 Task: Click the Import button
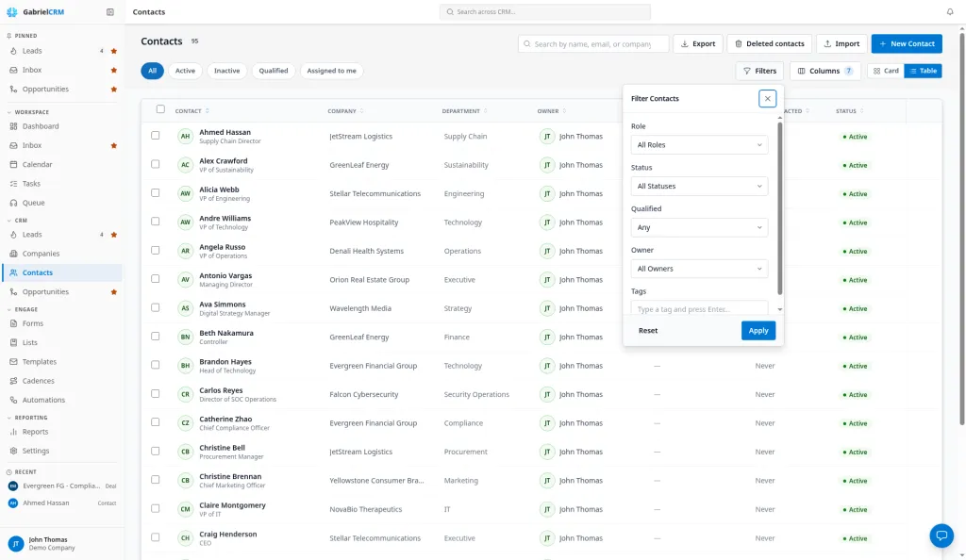tap(841, 43)
